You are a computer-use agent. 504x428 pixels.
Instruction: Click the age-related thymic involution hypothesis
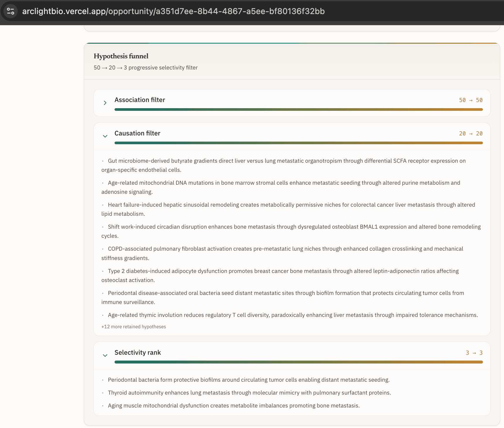click(x=290, y=315)
